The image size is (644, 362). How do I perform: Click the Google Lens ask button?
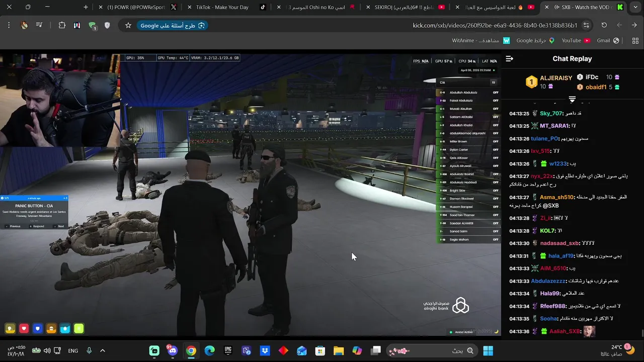click(x=173, y=25)
